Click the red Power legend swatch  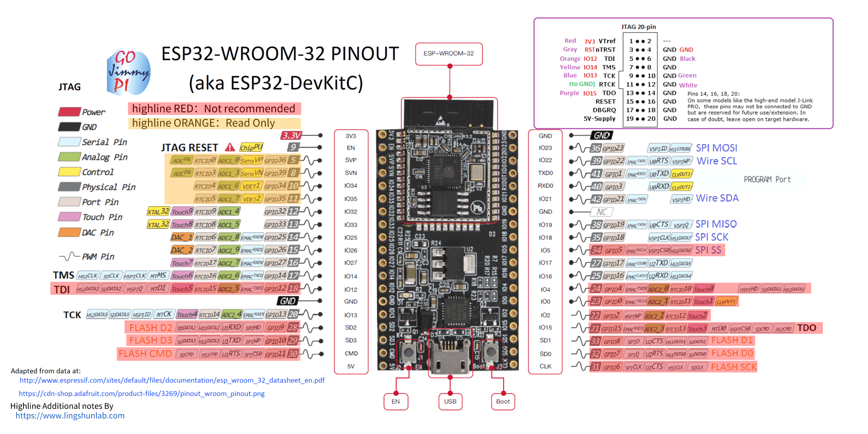click(69, 112)
